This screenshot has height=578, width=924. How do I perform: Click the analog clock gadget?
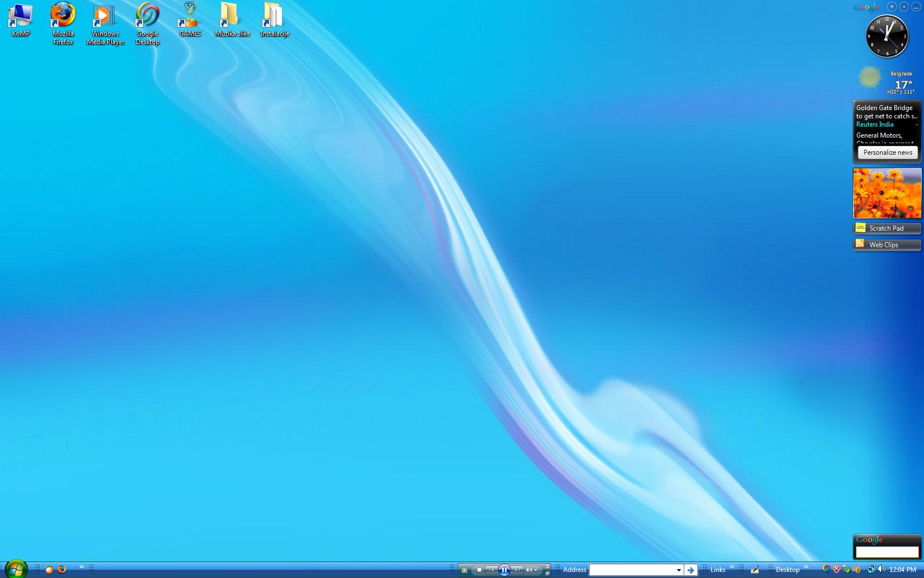pyautogui.click(x=887, y=36)
